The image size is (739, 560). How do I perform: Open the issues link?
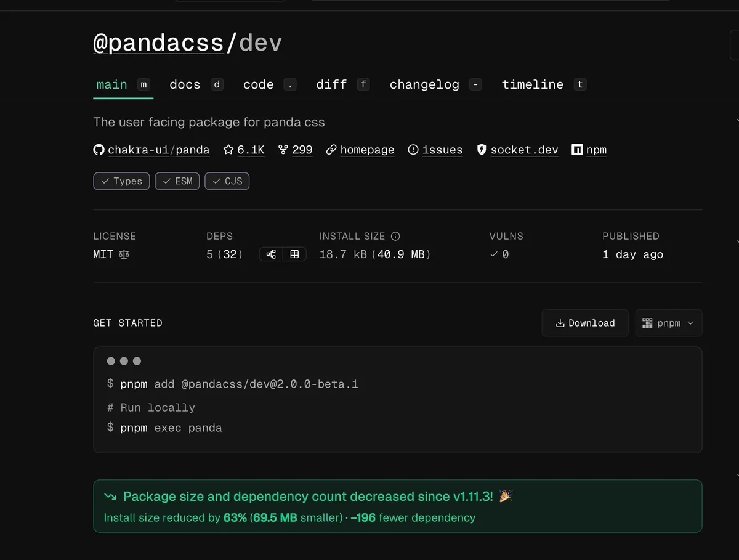pyautogui.click(x=442, y=150)
